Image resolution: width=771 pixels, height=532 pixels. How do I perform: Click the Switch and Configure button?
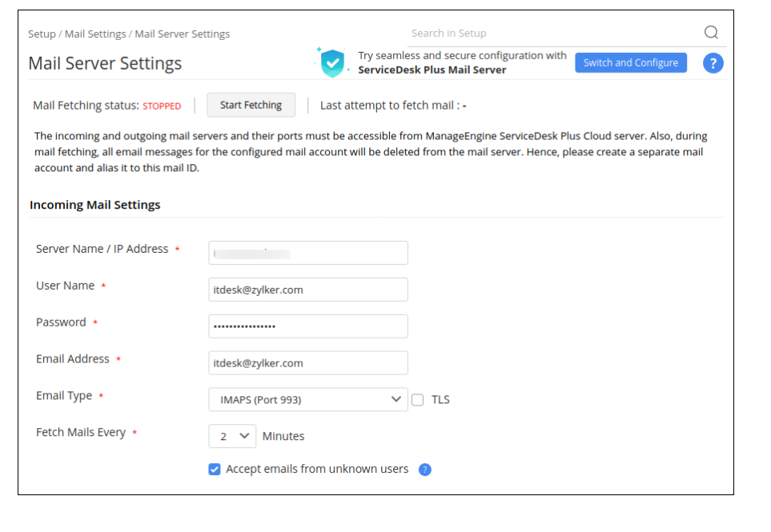tap(631, 63)
